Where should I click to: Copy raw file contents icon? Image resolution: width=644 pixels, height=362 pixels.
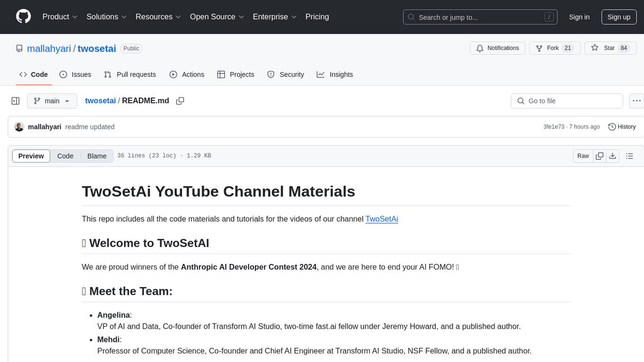click(599, 156)
